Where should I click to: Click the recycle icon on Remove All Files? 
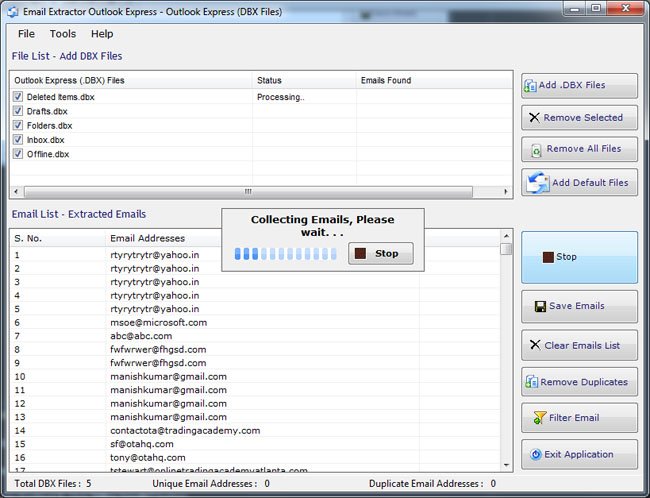[536, 151]
